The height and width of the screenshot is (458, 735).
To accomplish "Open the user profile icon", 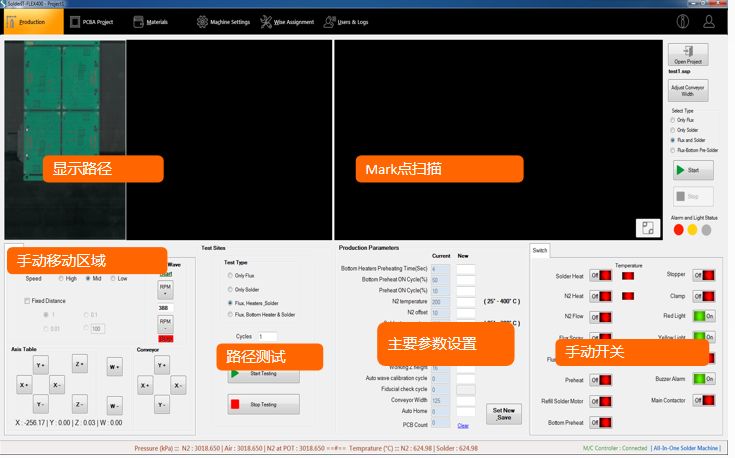I will click(709, 20).
